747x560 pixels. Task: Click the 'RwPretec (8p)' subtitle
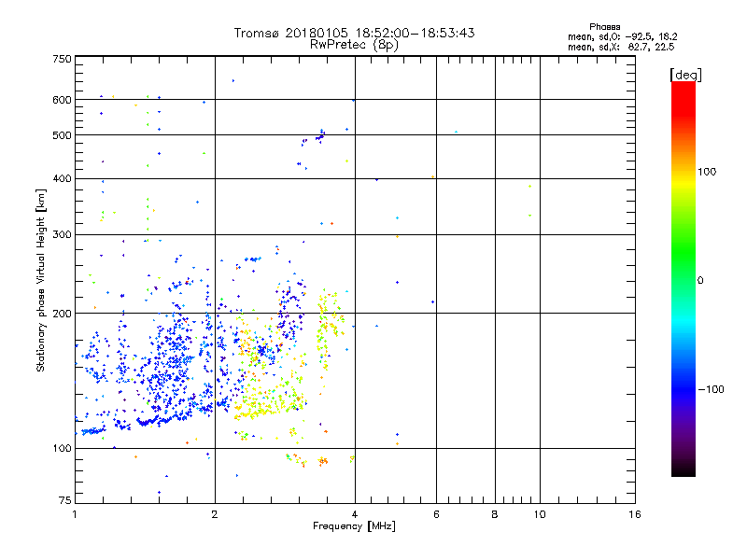(354, 45)
